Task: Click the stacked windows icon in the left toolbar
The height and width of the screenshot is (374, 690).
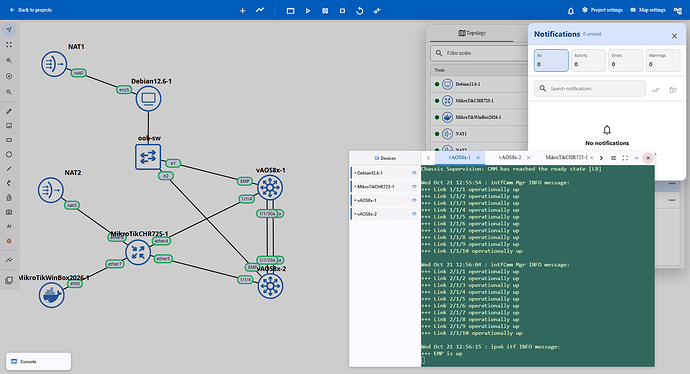Action: pos(9,280)
